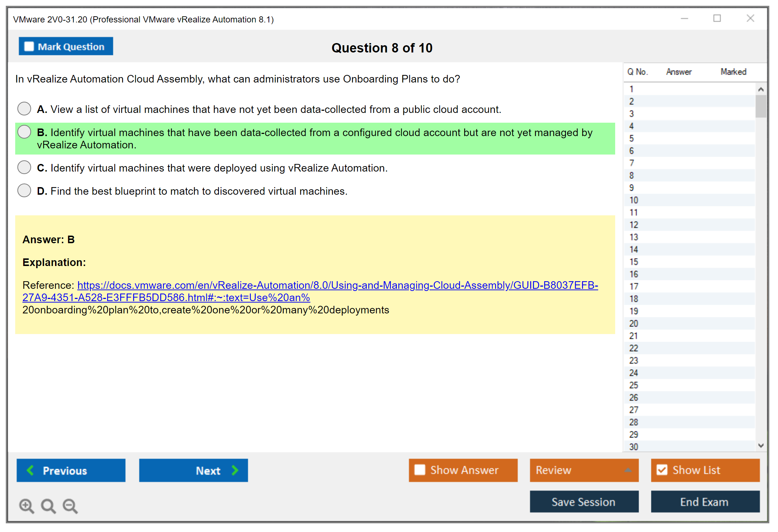Select answer option A radio button
Screen dimensions: 778x532
click(x=24, y=109)
